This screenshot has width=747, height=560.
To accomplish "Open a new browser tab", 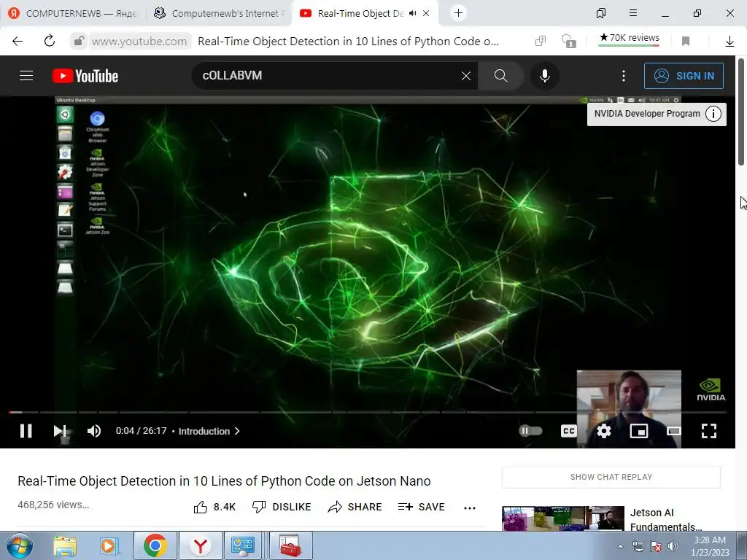I will 458,13.
